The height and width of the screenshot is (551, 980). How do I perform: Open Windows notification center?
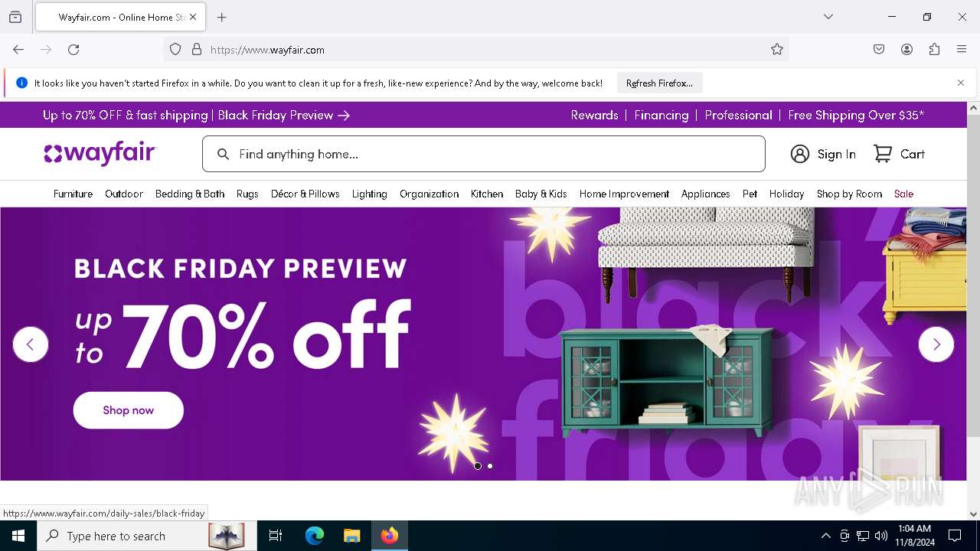955,536
